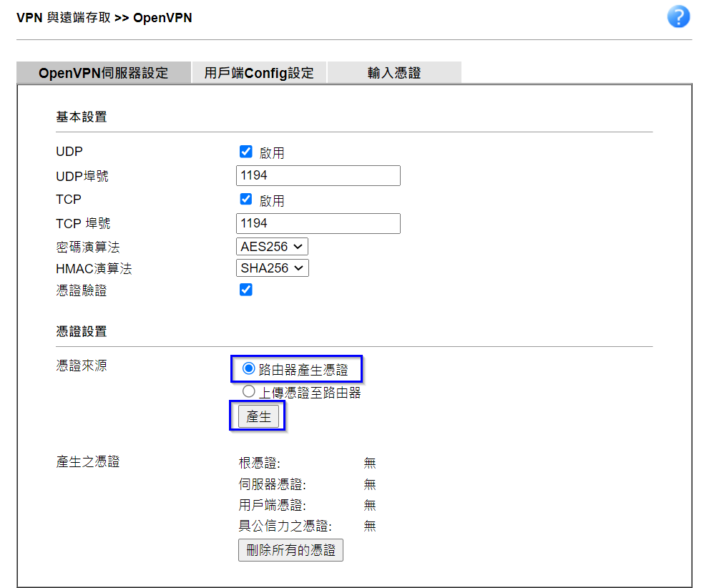This screenshot has height=588, width=709.
Task: Disable the UDP 啟用 checkbox
Action: tap(246, 152)
